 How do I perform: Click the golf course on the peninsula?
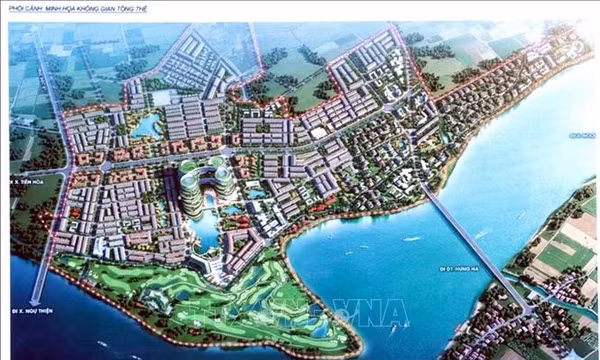point(207,302)
